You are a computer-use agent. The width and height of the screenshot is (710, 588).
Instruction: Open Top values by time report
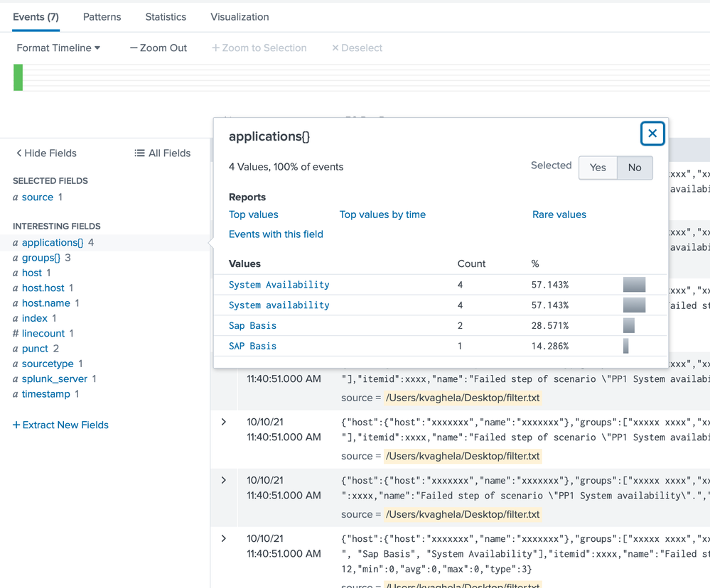[x=382, y=214]
